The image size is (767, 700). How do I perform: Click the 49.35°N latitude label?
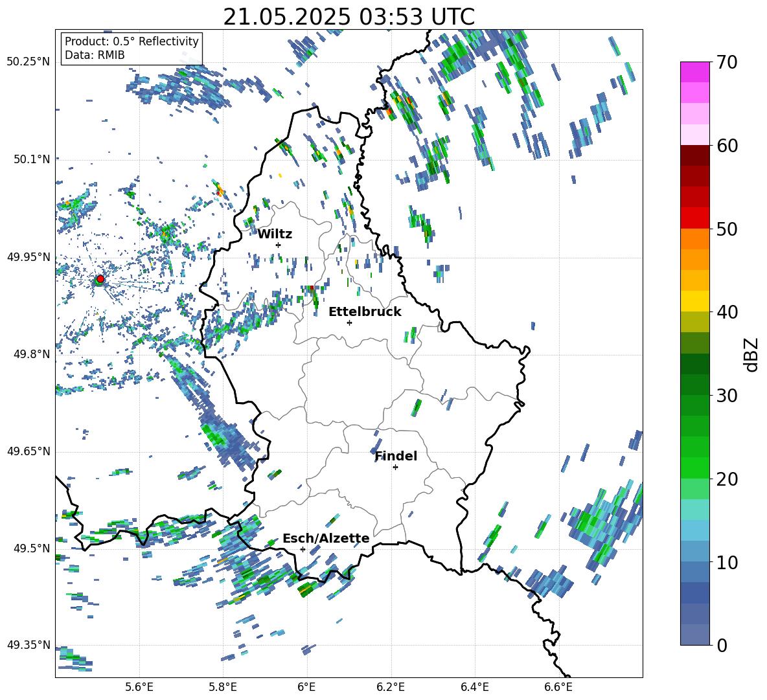[x=29, y=645]
